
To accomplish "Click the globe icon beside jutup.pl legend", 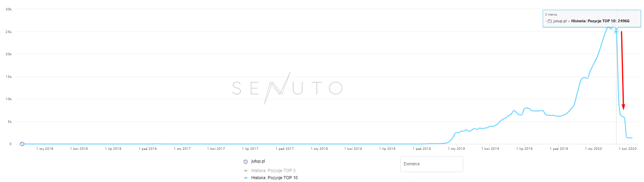I will [x=246, y=162].
